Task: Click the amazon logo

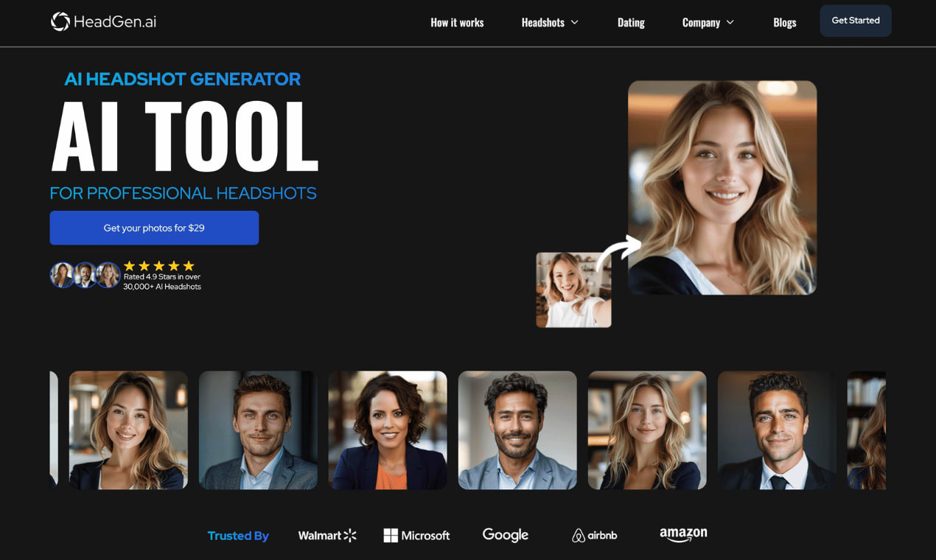Action: pyautogui.click(x=683, y=534)
